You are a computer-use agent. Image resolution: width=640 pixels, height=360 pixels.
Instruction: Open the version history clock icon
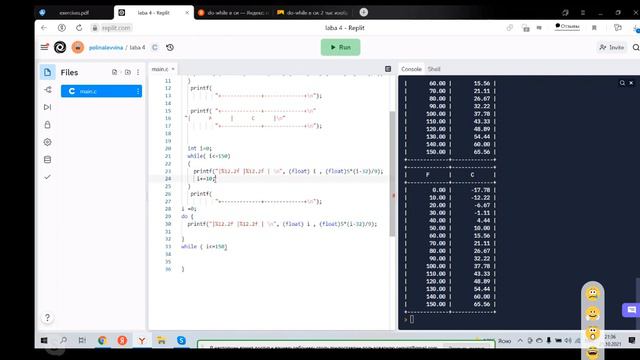point(170,48)
